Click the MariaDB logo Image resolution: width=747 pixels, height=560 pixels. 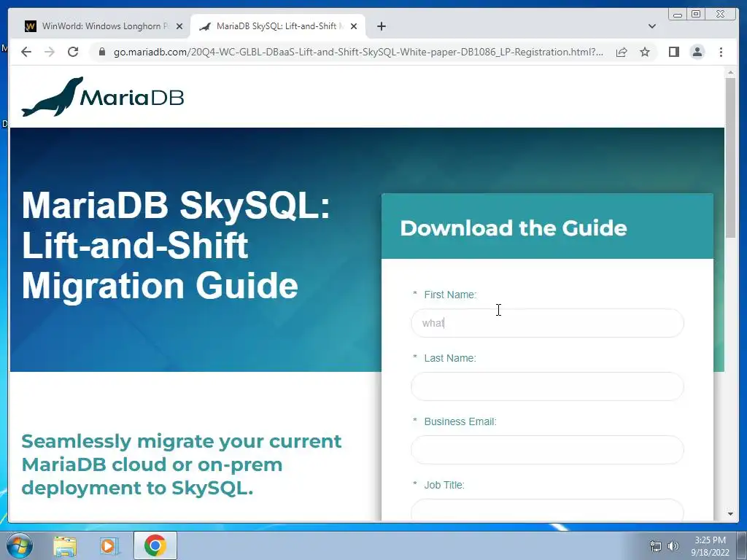click(x=102, y=97)
